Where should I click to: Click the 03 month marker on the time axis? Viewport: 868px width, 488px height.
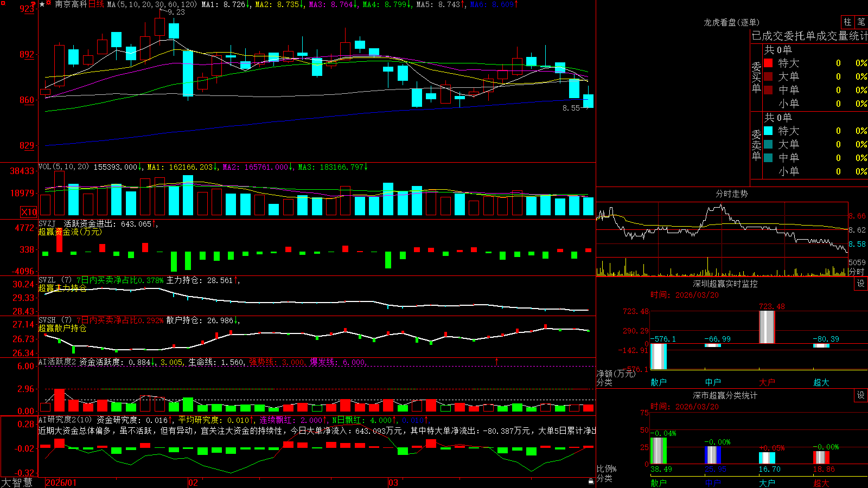coord(393,483)
